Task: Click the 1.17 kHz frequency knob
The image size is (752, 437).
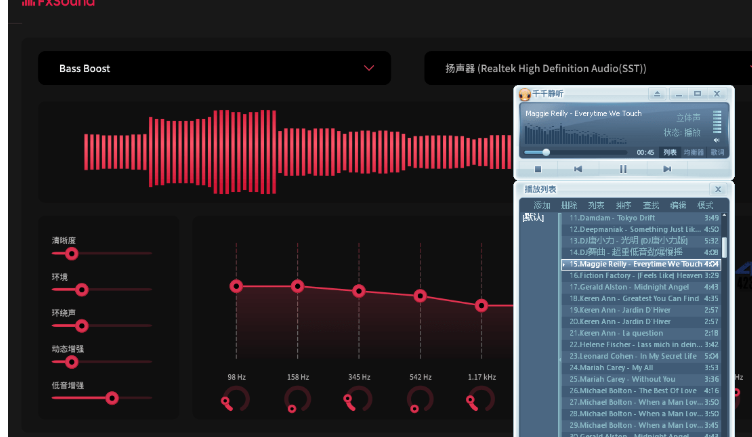Action: coord(482,399)
